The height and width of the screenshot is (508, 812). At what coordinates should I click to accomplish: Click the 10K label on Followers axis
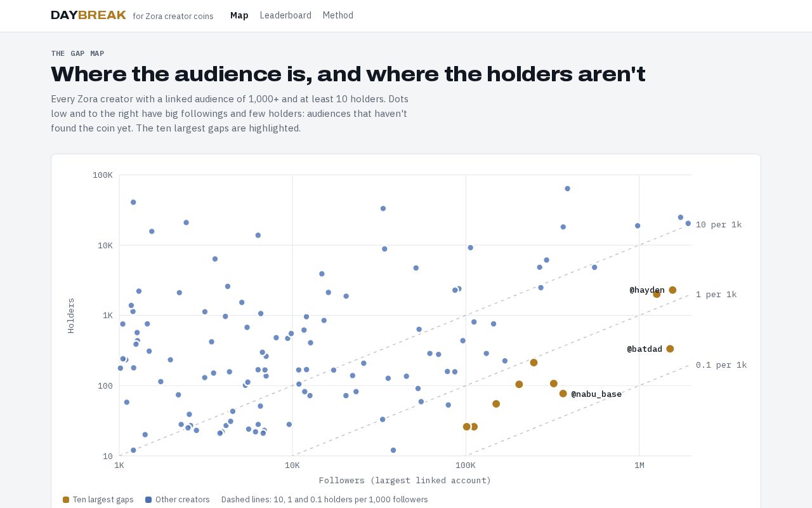(292, 465)
